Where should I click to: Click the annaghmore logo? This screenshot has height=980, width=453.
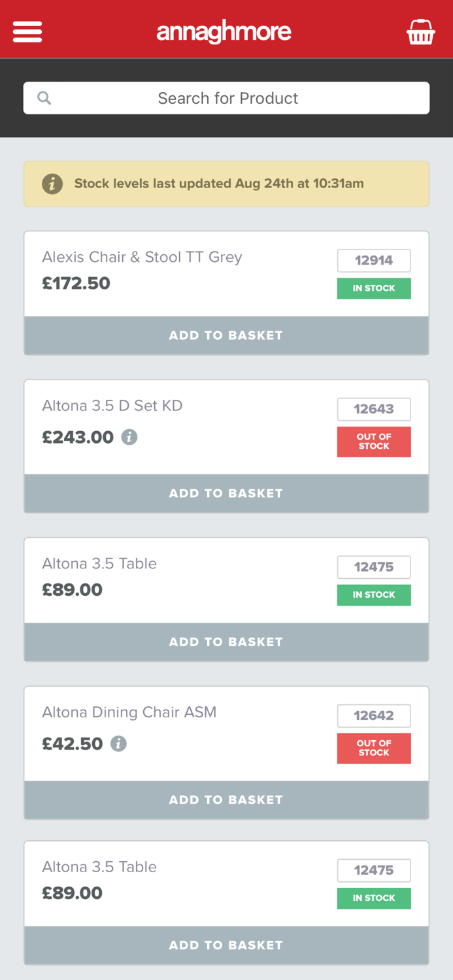tap(224, 30)
